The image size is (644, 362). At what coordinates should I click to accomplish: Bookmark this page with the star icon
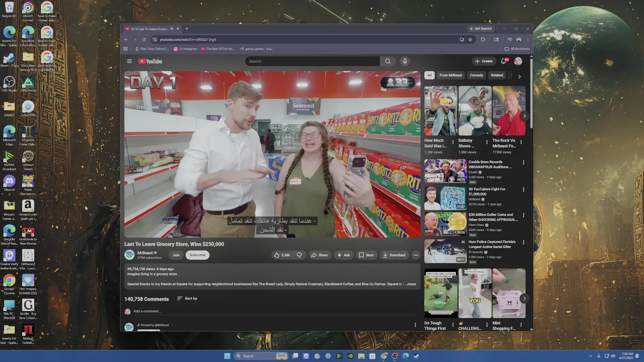click(470, 39)
